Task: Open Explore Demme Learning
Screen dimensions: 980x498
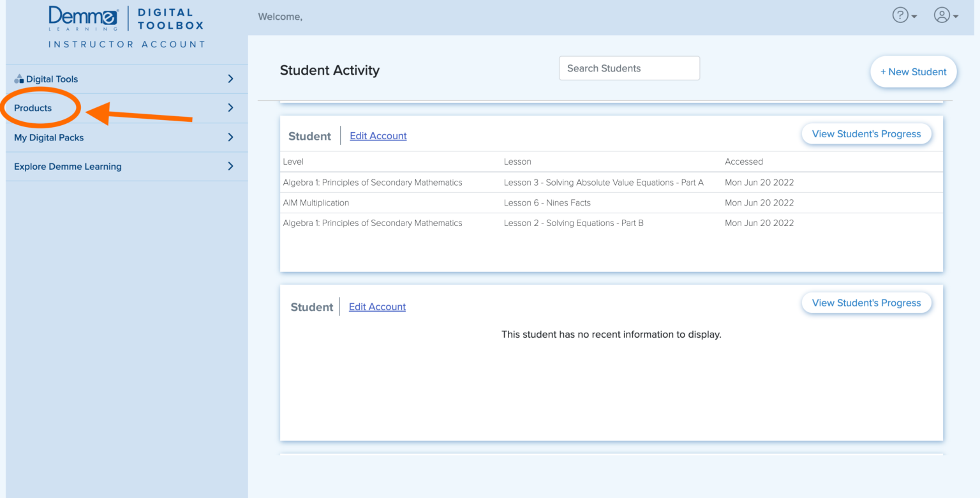Action: [68, 166]
